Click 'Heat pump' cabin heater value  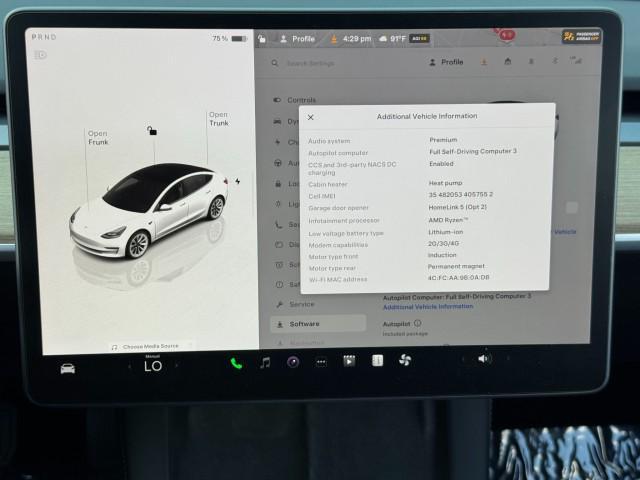pyautogui.click(x=445, y=183)
